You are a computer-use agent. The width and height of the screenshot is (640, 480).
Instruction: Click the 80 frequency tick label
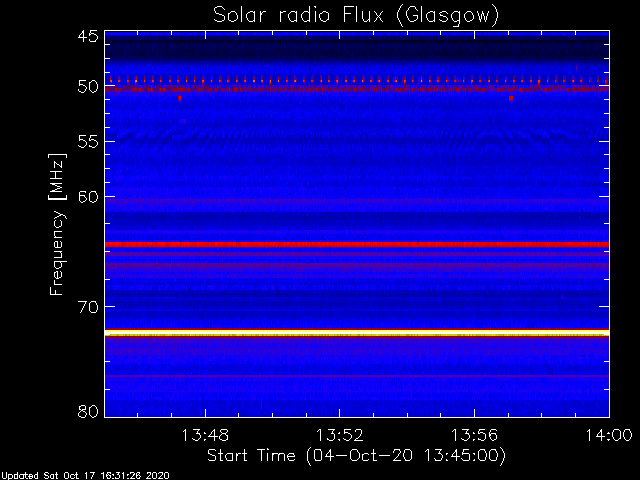click(88, 411)
